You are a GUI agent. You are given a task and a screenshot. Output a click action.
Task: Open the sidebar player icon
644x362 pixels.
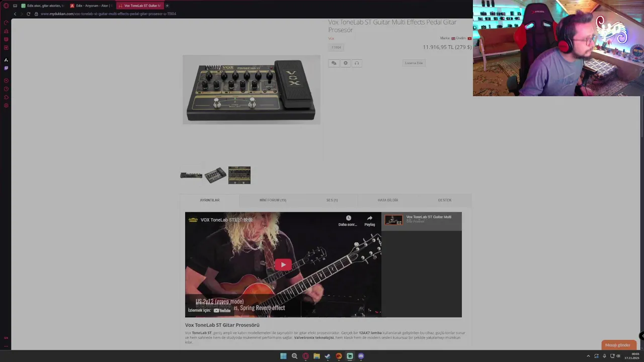[x=6, y=80]
